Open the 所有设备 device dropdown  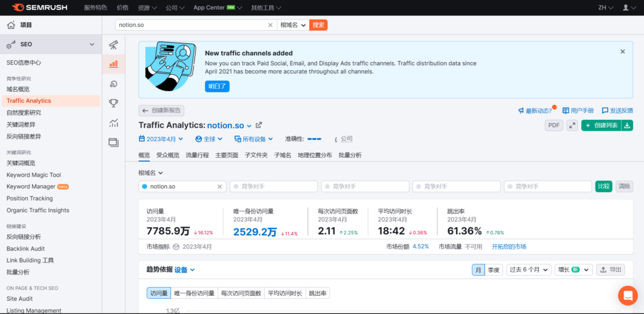(x=254, y=139)
